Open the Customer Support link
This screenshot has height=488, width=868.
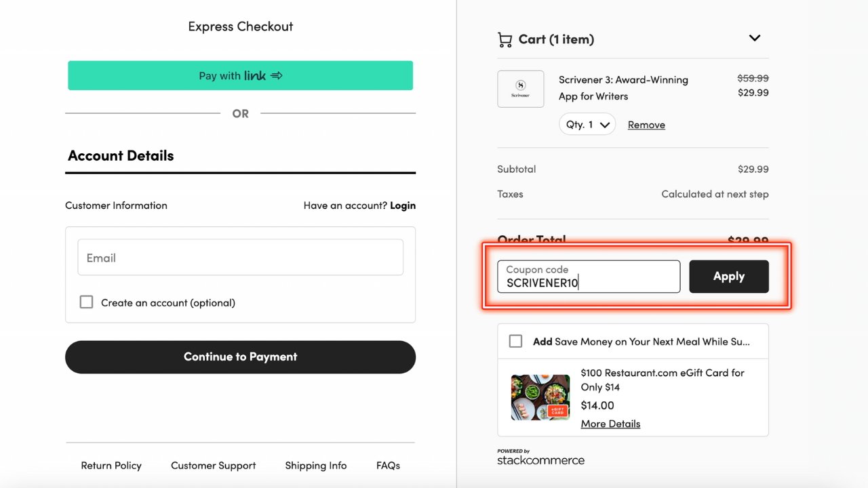tap(214, 466)
